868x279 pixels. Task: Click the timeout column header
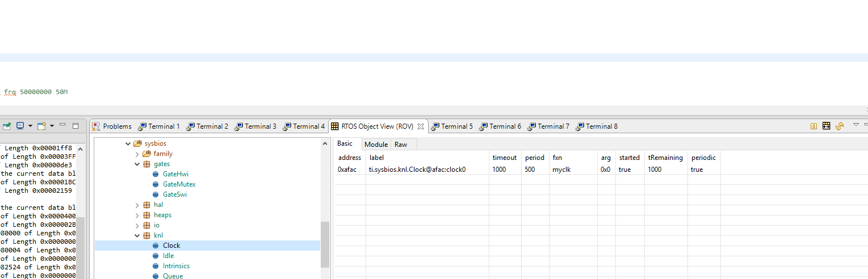[x=505, y=158]
